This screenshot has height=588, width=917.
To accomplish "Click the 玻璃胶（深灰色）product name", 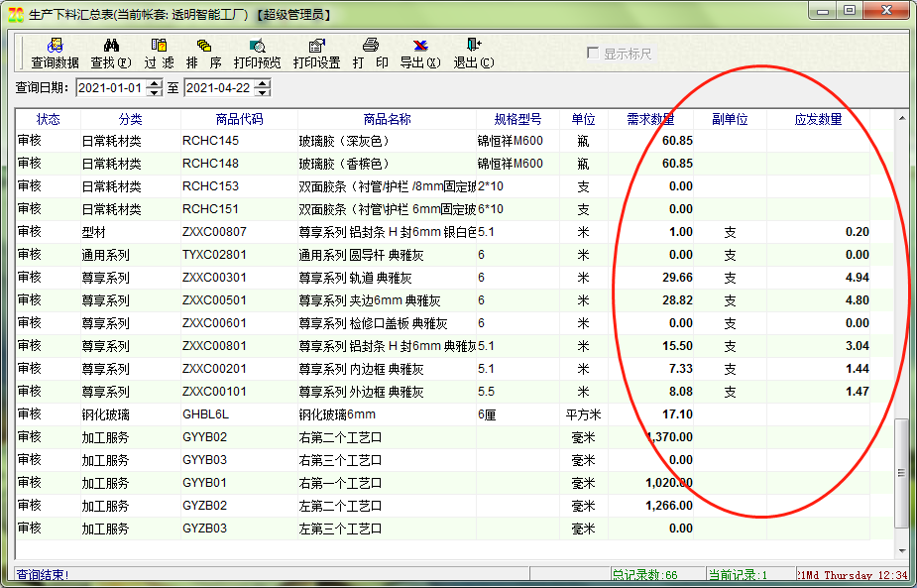I will tap(344, 141).
